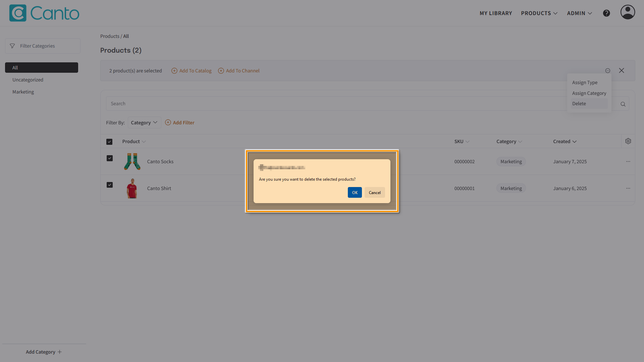
Task: Click SKU 00000002
Action: coord(464,162)
